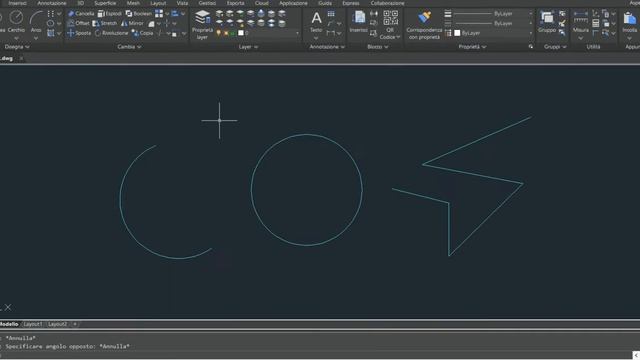
Task: Open the Vista ribbon tab
Action: [x=182, y=3]
